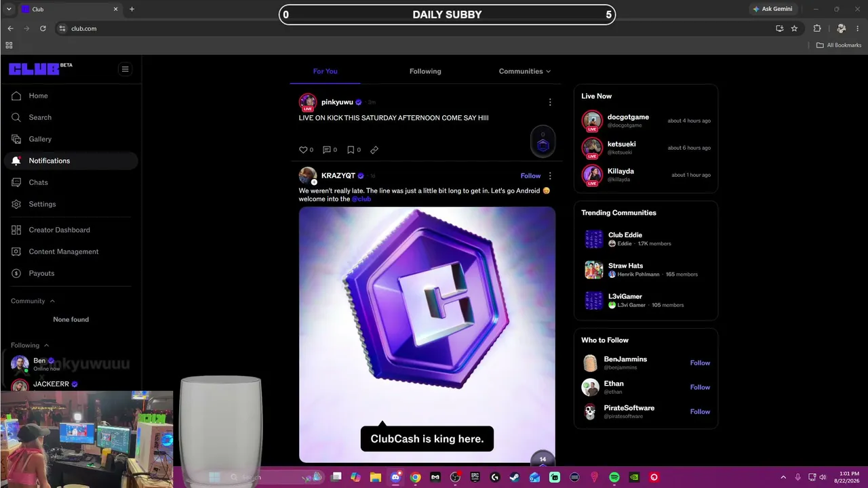Expand the Communities dropdown tab

click(525, 71)
